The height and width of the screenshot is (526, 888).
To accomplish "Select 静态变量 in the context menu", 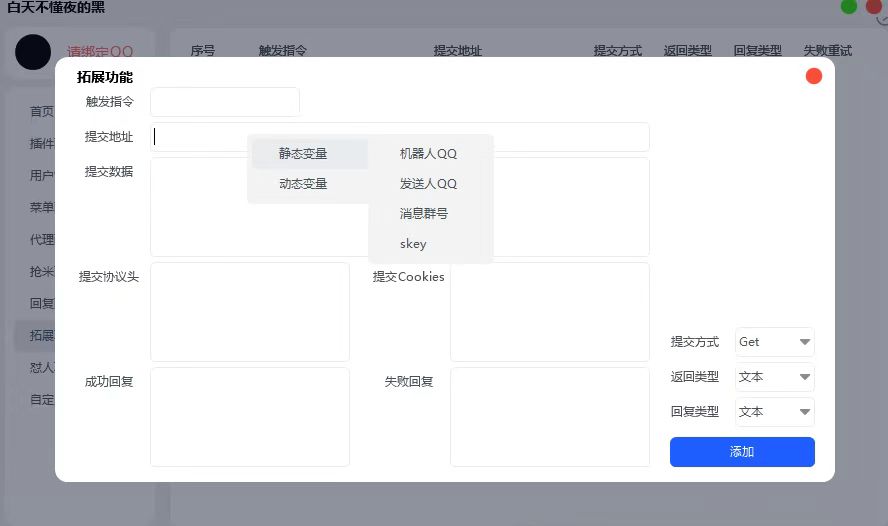I will click(304, 154).
